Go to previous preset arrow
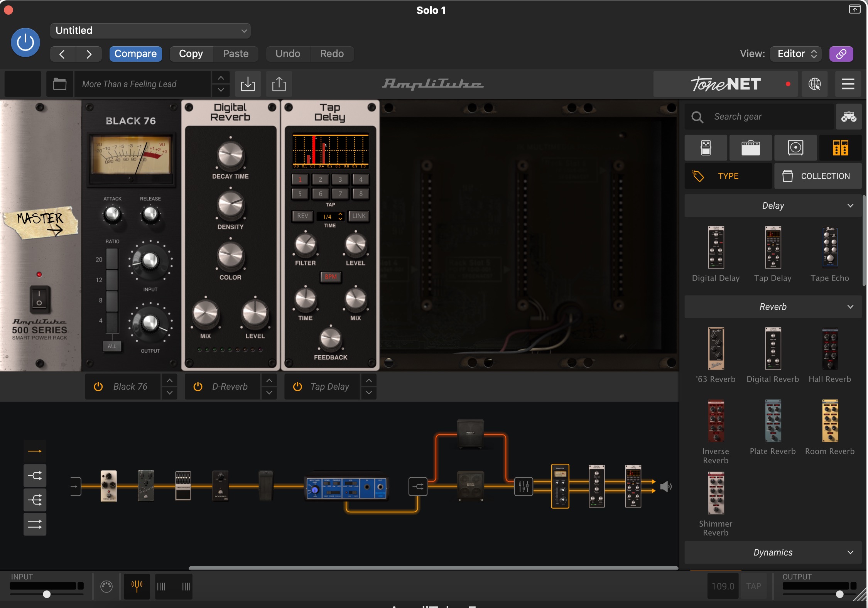 coord(62,54)
